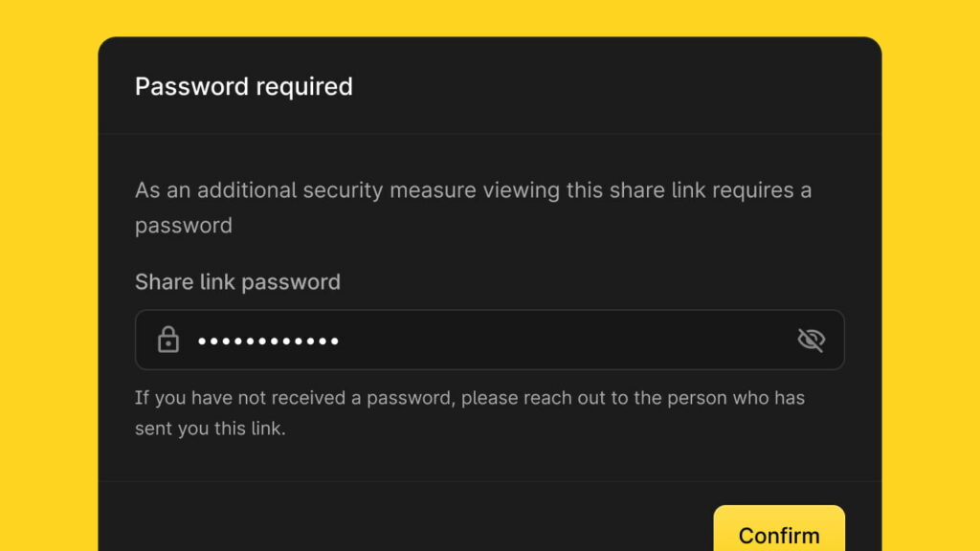This screenshot has width=980, height=551.
Task: Click 'sent you this link.' helper text
Action: 210,429
